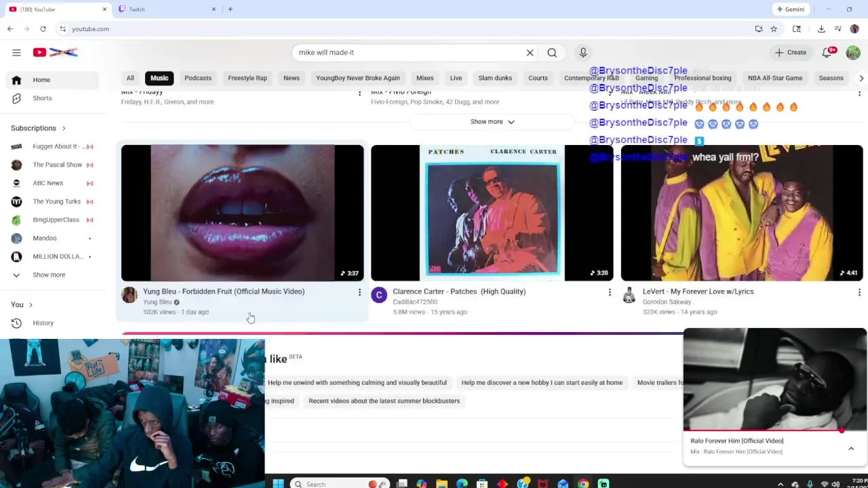Open Shorts in the sidebar
Screen dimensions: 868x488
click(51, 98)
